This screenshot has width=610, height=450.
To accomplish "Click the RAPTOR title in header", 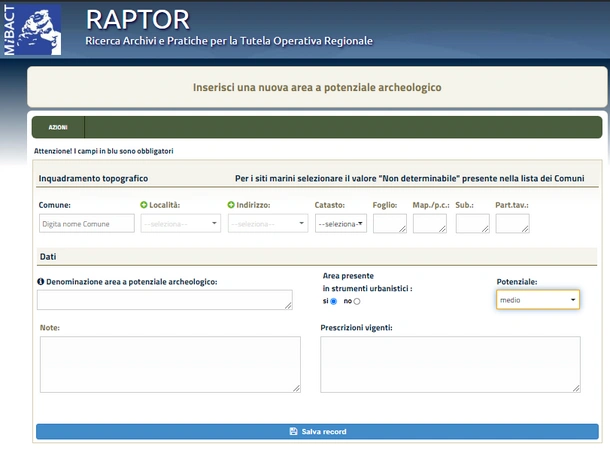I will [x=137, y=19].
